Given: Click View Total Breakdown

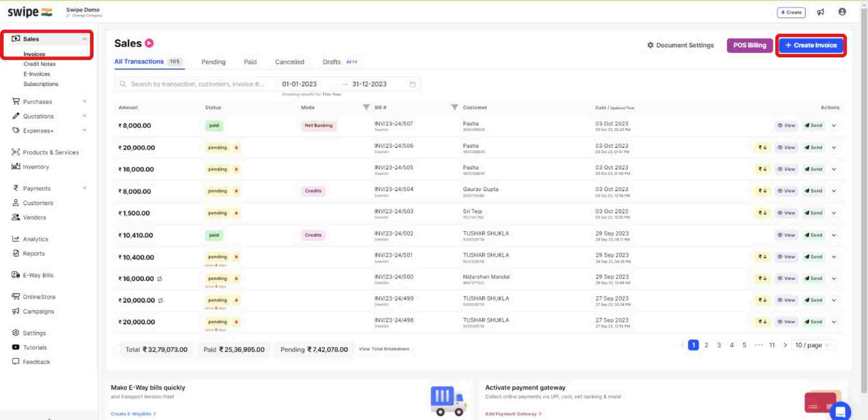Looking at the screenshot, I should 384,349.
